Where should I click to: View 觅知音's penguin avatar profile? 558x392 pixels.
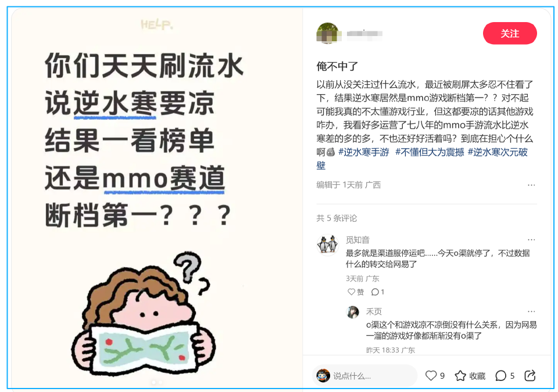click(x=327, y=245)
